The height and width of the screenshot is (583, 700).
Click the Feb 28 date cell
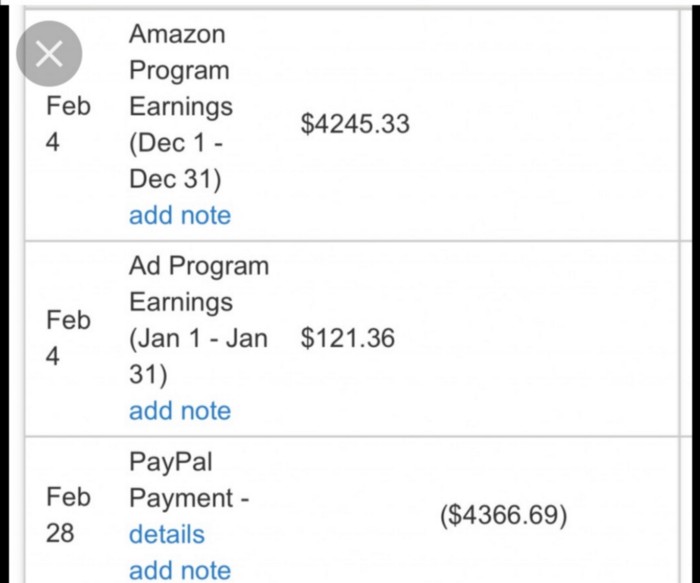tap(68, 515)
